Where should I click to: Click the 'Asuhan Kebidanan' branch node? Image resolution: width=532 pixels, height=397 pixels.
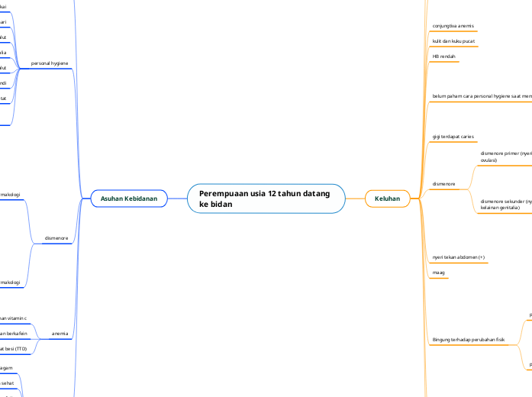(129, 198)
